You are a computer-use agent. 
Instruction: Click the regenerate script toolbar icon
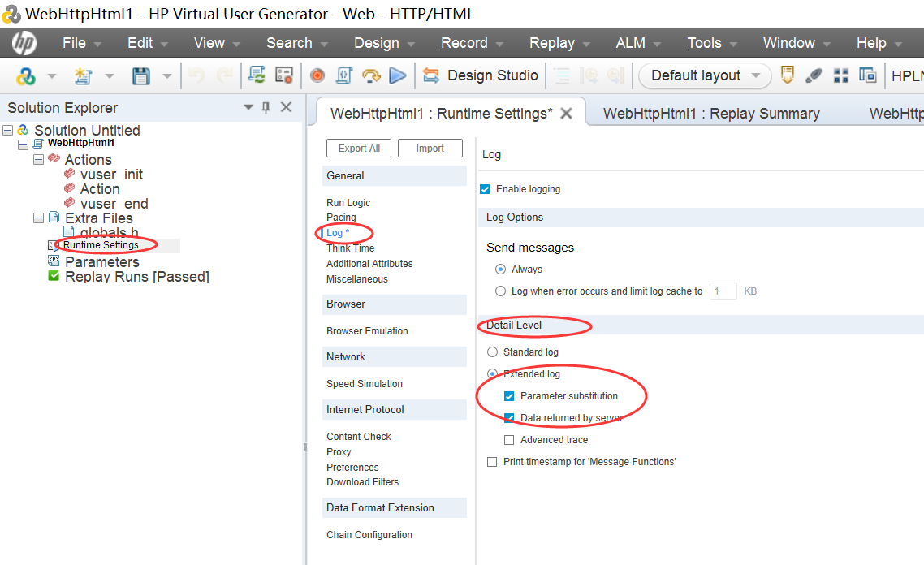[x=257, y=75]
